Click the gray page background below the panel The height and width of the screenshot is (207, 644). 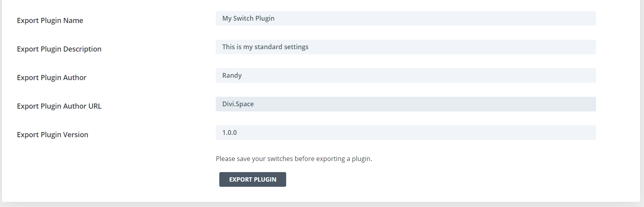pyautogui.click(x=322, y=205)
